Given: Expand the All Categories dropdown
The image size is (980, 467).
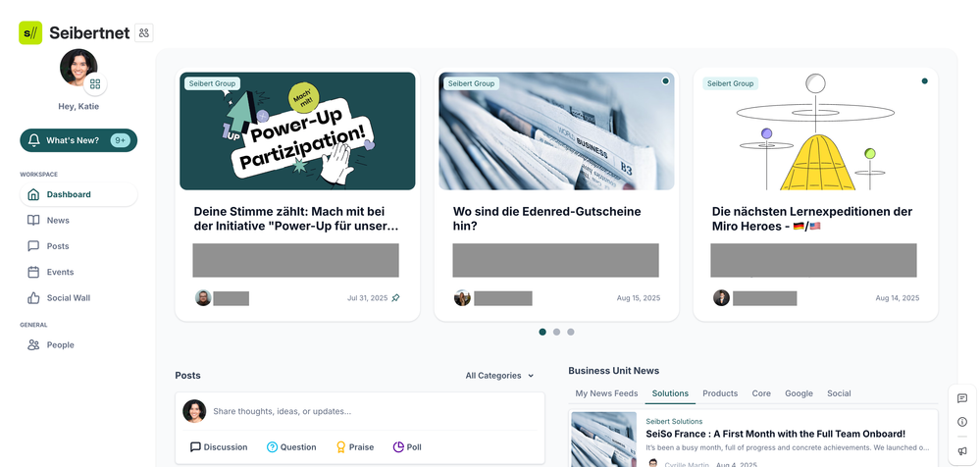Looking at the screenshot, I should coord(500,376).
